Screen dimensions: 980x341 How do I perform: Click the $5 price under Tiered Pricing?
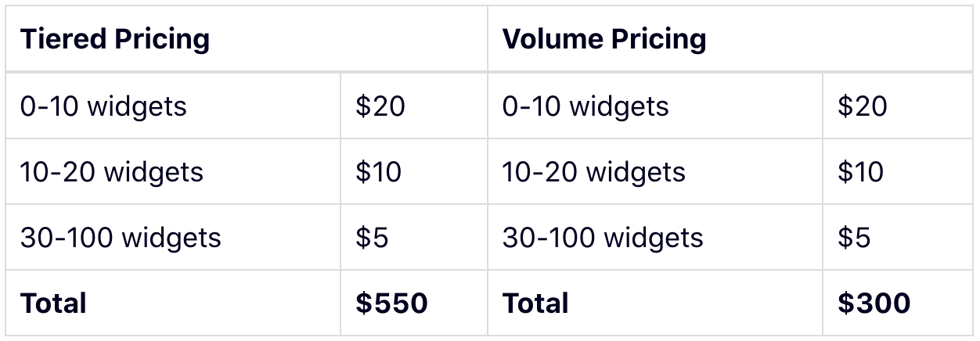(x=373, y=238)
